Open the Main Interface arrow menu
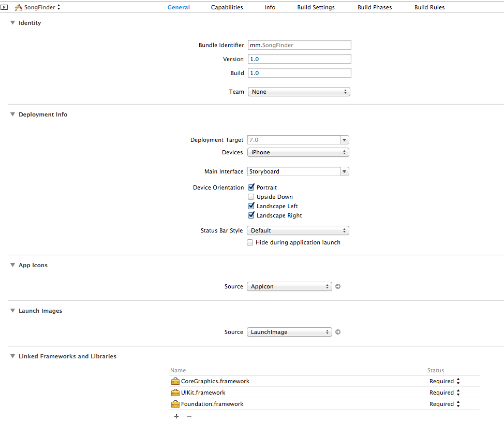The width and height of the screenshot is (504, 421). [344, 171]
